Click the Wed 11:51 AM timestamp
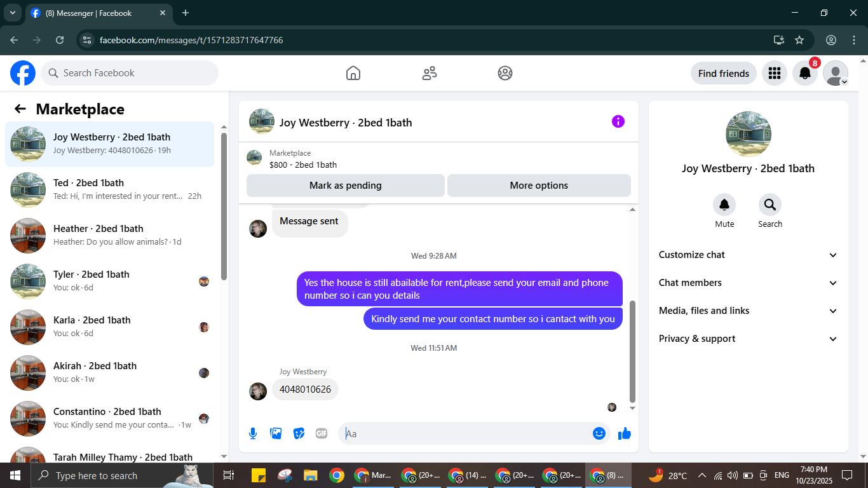This screenshot has width=868, height=488. click(x=434, y=348)
